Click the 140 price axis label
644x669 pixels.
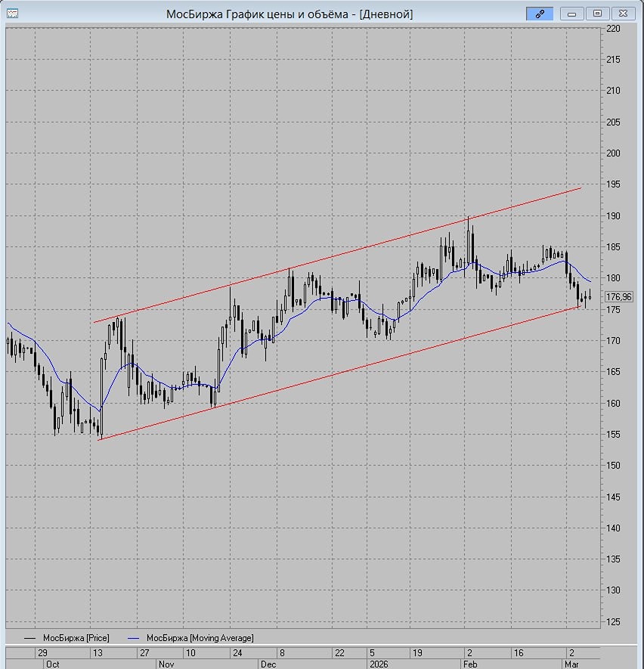click(x=613, y=528)
